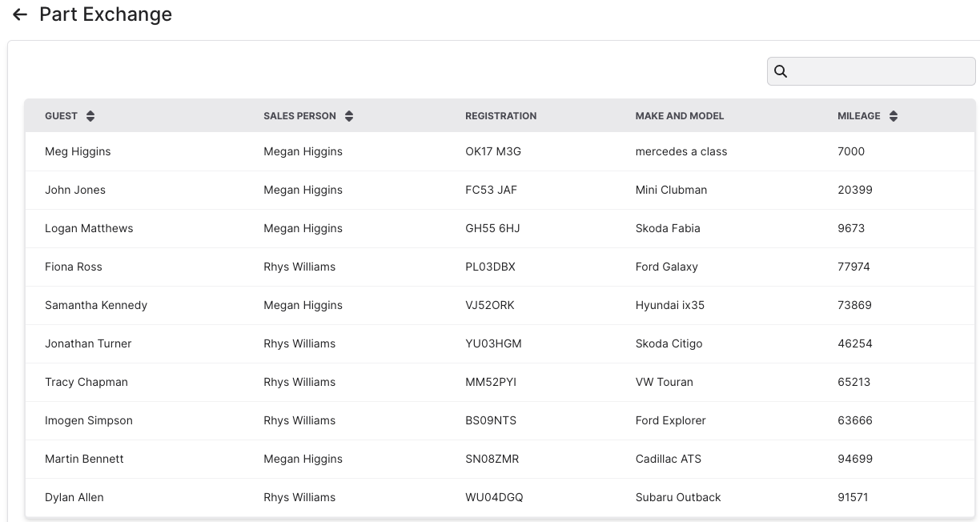Viewport: 980px width, 522px height.
Task: Click Imogen Simpson guest name
Action: pyautogui.click(x=89, y=420)
